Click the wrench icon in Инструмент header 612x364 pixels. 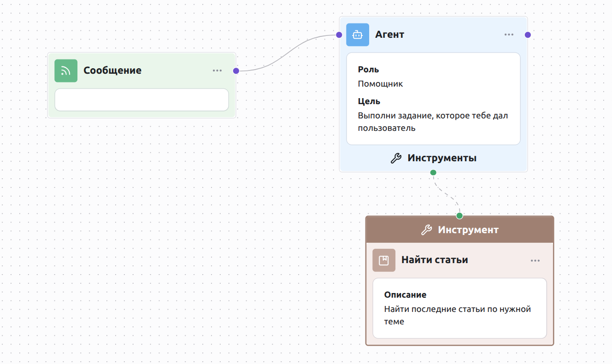pyautogui.click(x=426, y=230)
